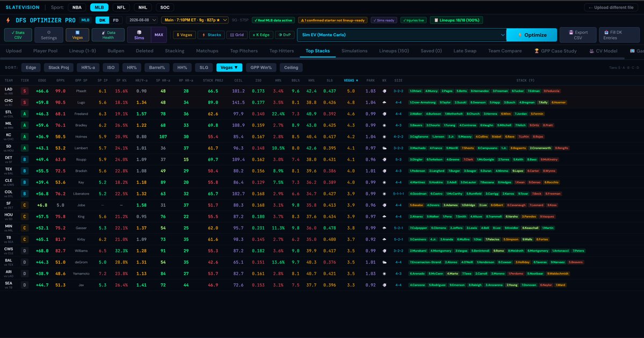Click the confirmed starter warning badge

[x=332, y=20]
